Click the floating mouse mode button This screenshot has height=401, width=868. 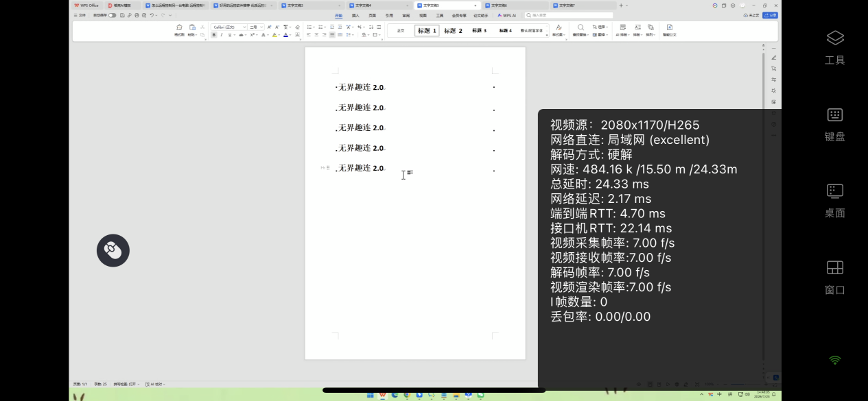point(113,251)
